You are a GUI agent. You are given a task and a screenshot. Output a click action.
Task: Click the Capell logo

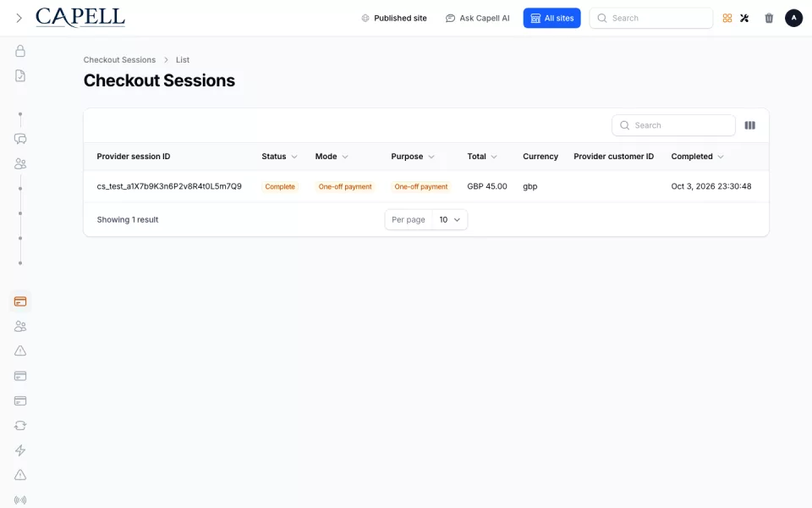pyautogui.click(x=80, y=18)
